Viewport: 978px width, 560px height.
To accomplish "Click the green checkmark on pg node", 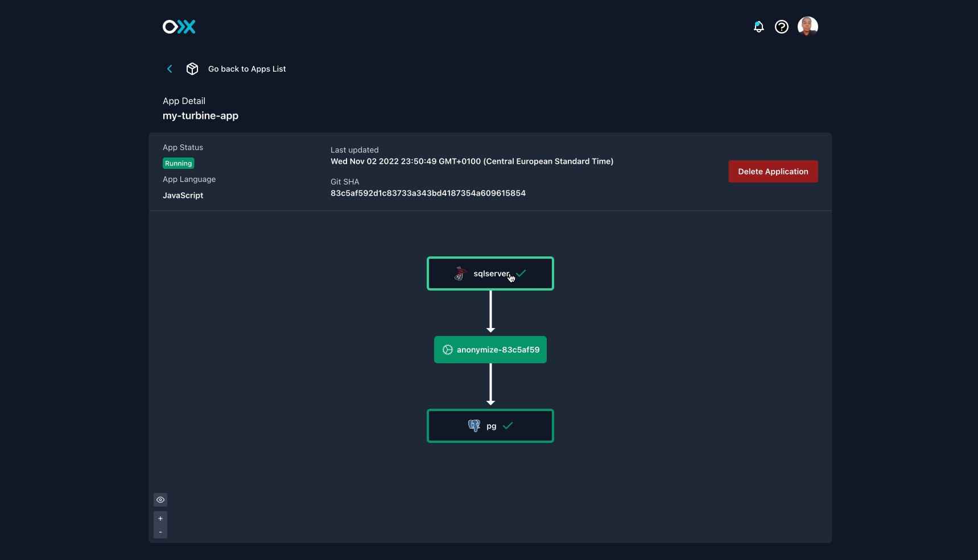I will (508, 425).
